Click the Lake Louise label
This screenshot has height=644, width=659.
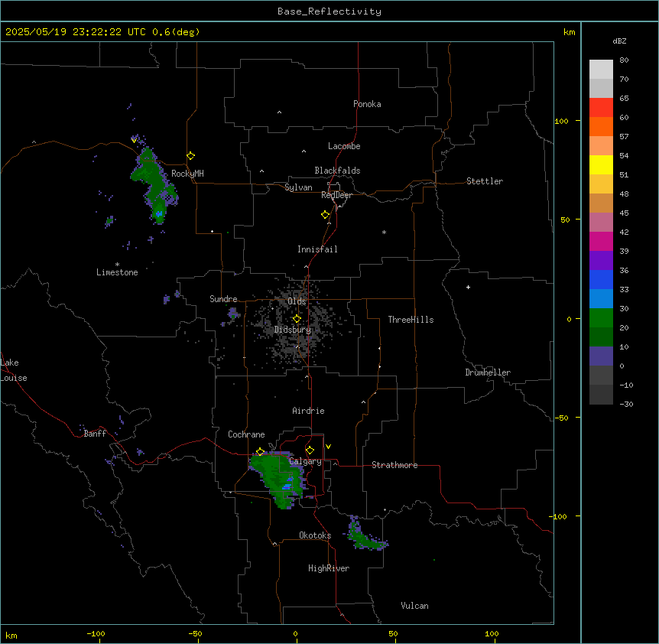pos(14,370)
